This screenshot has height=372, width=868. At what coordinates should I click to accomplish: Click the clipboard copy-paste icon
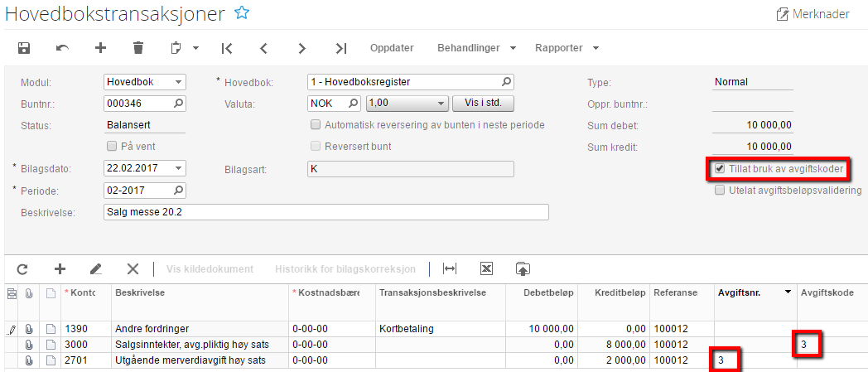(x=176, y=48)
